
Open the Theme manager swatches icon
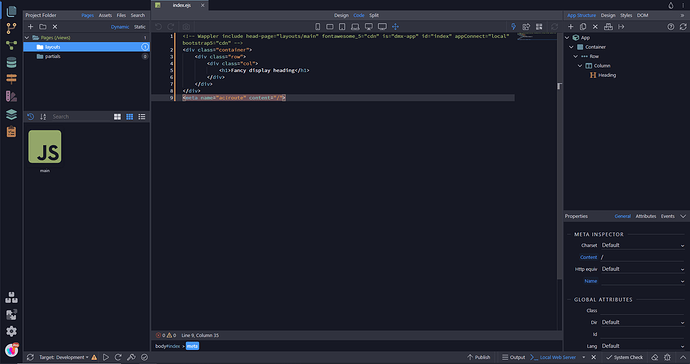[x=11, y=96]
